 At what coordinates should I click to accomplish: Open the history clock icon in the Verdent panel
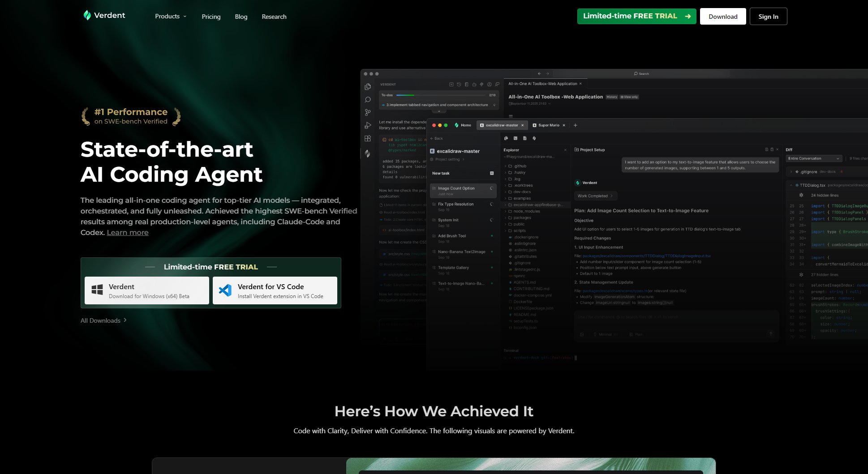click(x=459, y=85)
